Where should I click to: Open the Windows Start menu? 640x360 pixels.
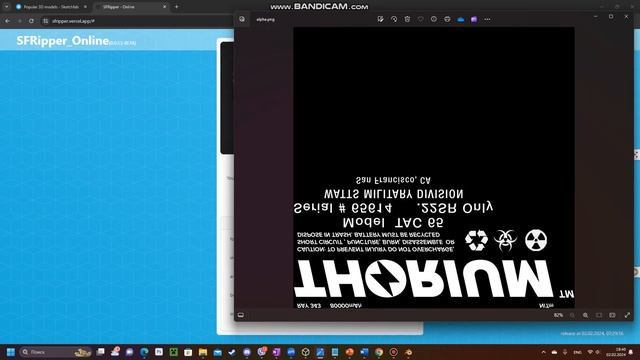point(11,352)
